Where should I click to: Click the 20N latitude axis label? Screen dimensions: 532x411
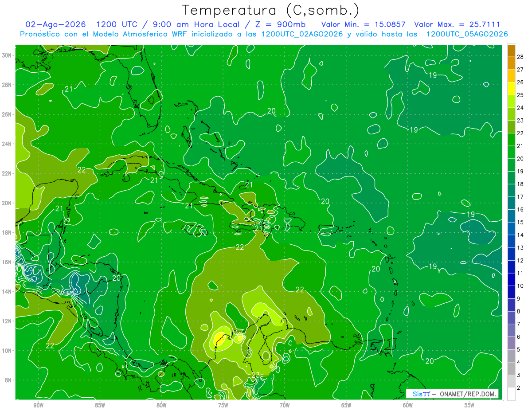pyautogui.click(x=7, y=203)
